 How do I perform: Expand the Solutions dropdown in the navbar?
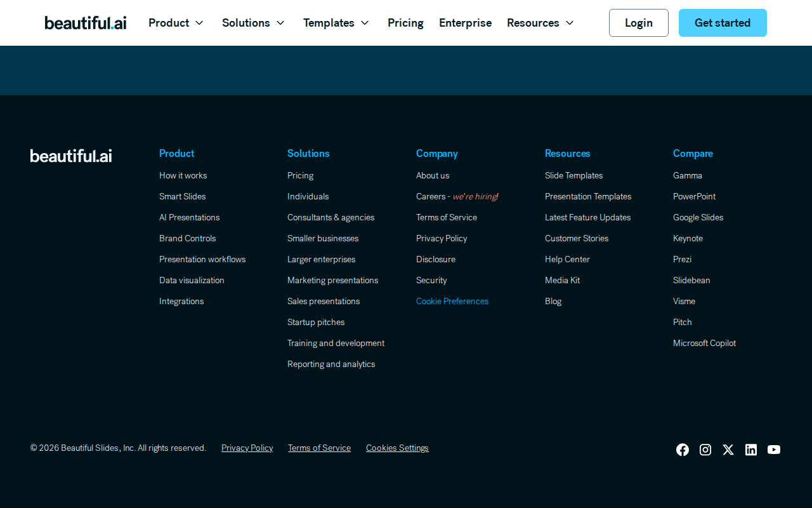tap(253, 23)
